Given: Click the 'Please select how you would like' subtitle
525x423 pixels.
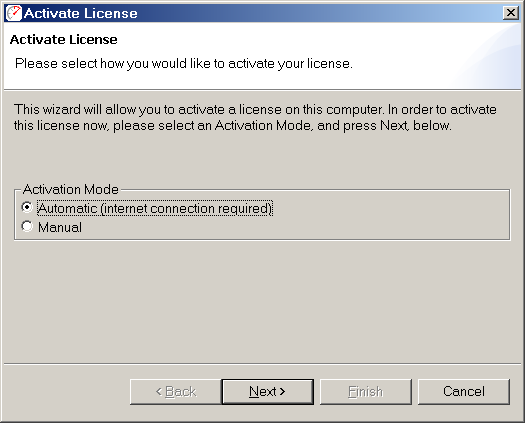Looking at the screenshot, I should point(184,63).
